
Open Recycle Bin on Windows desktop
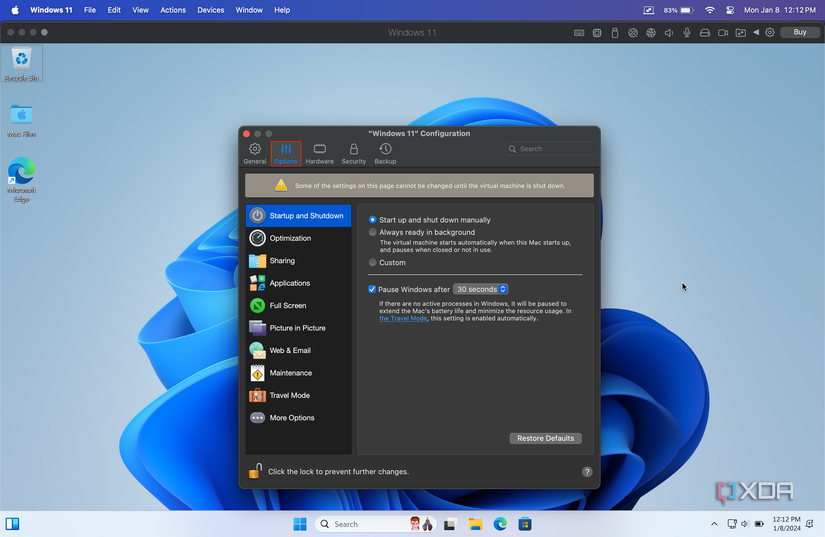coord(22,64)
